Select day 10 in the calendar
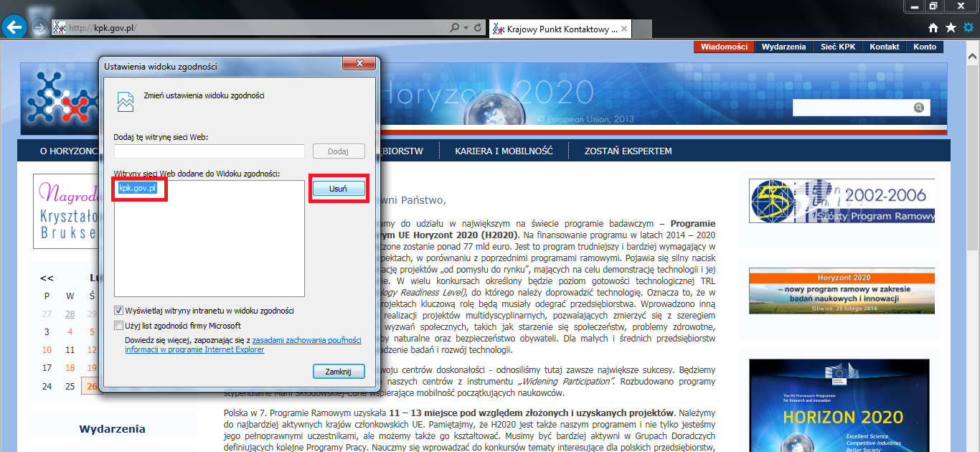 [x=47, y=349]
